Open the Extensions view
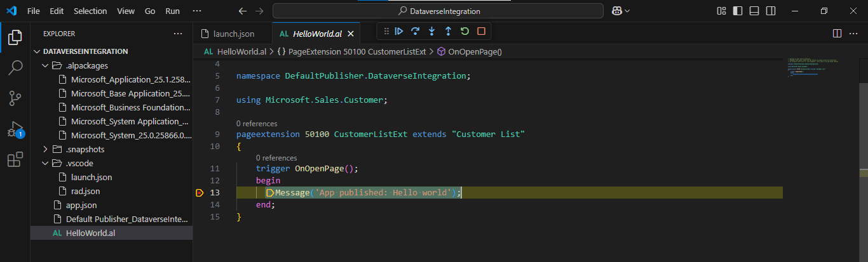 point(15,160)
